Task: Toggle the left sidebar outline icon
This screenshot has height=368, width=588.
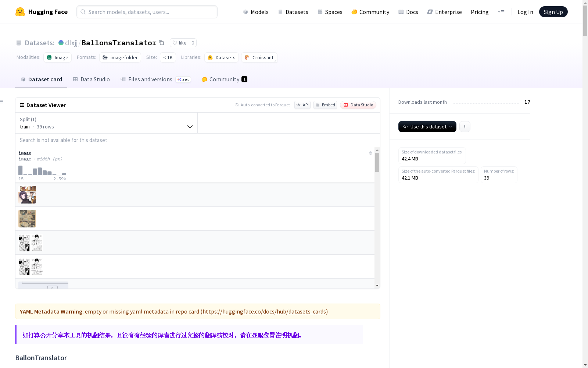Action: [x=2, y=102]
